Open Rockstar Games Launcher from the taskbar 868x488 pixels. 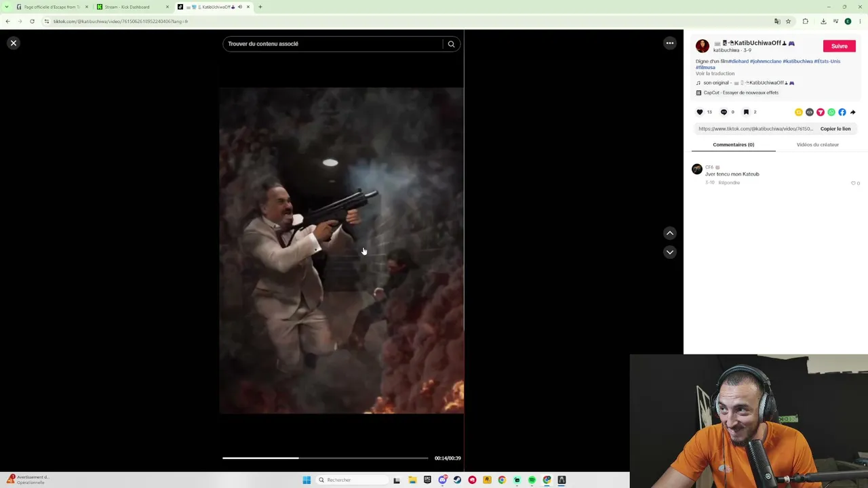487,480
